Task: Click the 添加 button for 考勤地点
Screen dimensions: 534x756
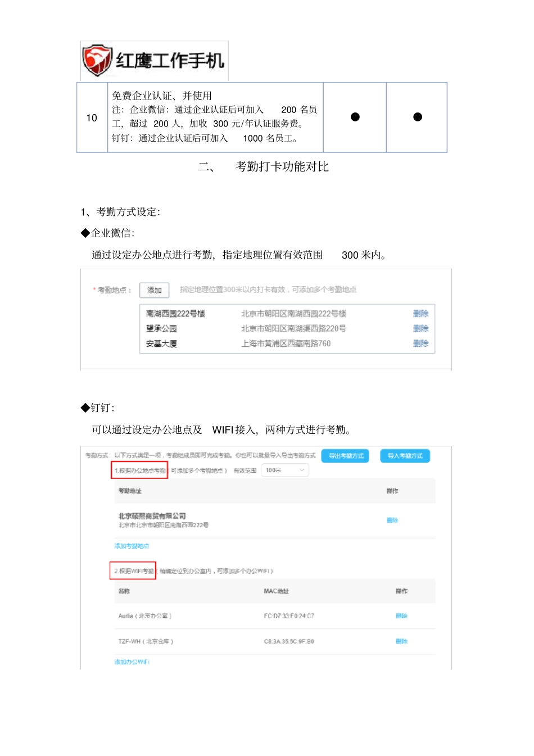Action: point(154,290)
